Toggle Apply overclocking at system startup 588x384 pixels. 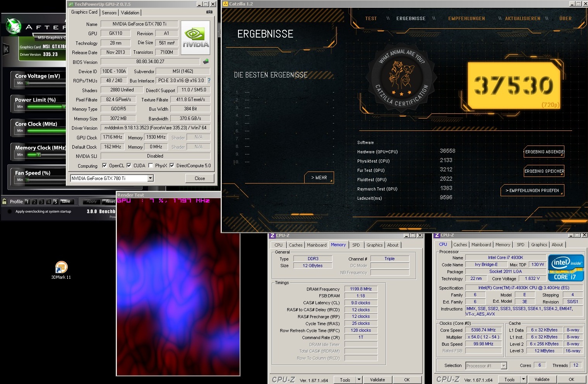10,211
